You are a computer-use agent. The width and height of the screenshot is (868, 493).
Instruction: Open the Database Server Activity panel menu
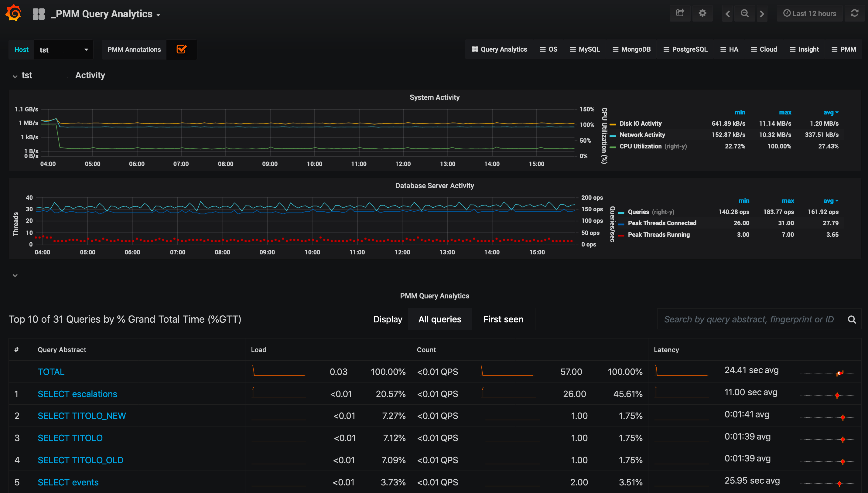pos(435,186)
